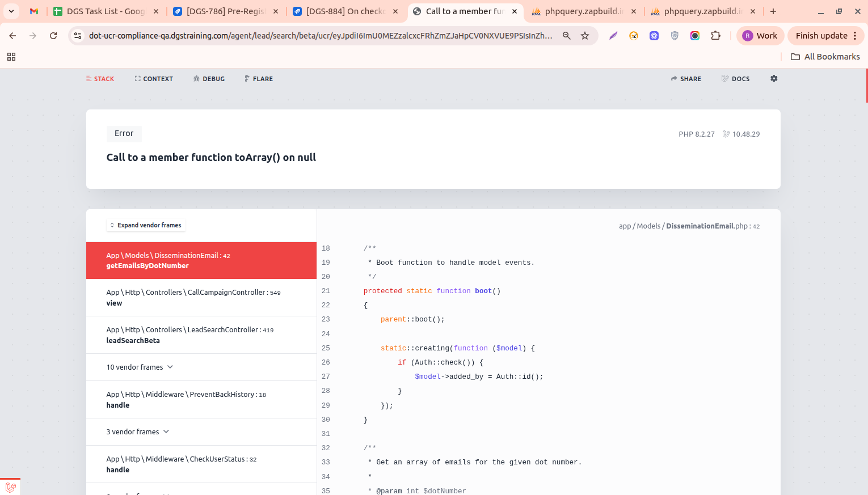Expand vendor frames button
This screenshot has height=495, width=868.
(146, 225)
